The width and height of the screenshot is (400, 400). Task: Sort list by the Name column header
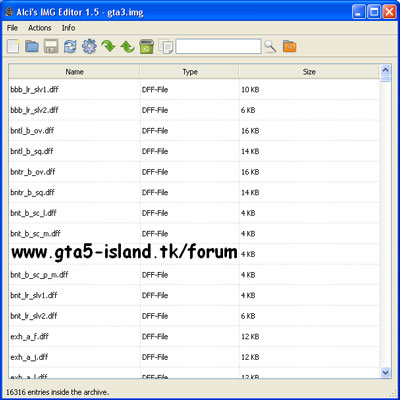(74, 72)
